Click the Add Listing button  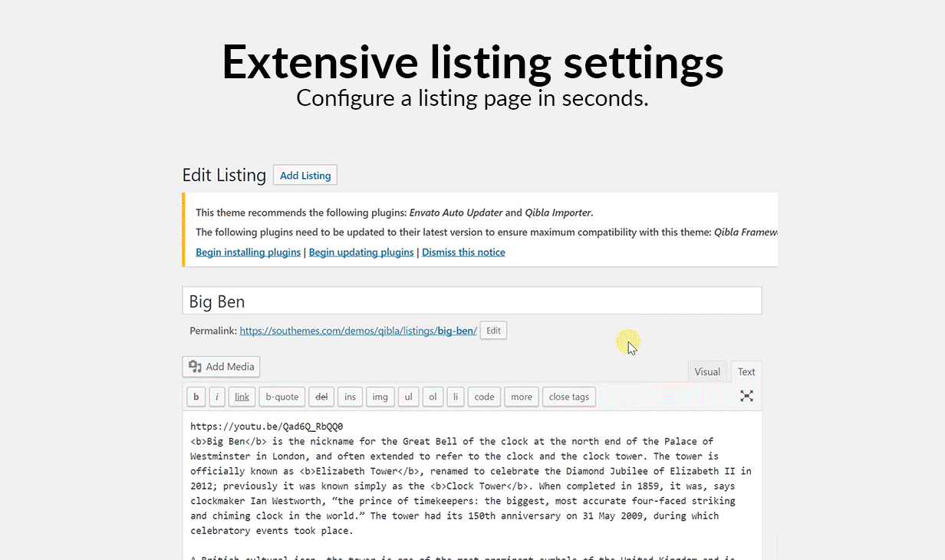pyautogui.click(x=305, y=176)
